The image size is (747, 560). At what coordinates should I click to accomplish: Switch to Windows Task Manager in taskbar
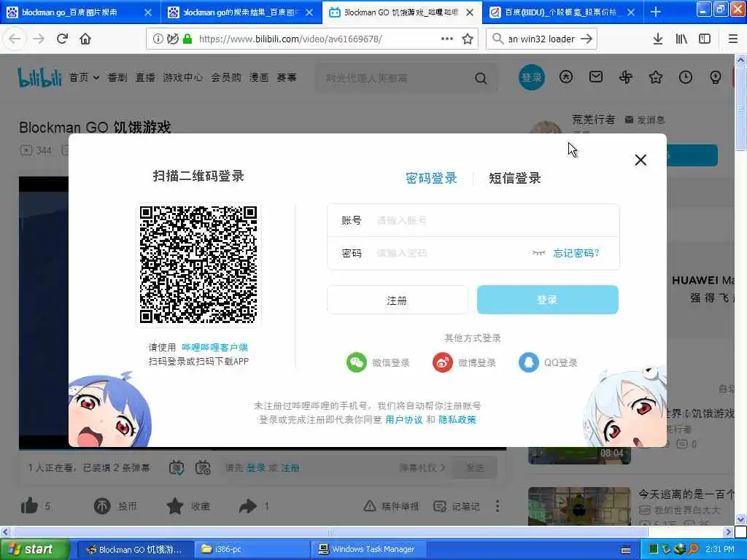click(x=368, y=549)
